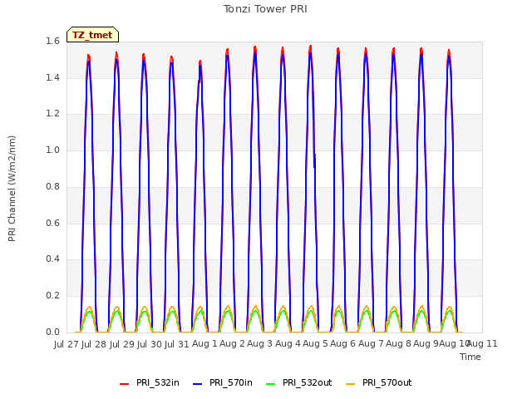The width and height of the screenshot is (532, 399).
Task: Click the Jul 27 date tick label
Action: point(66,344)
